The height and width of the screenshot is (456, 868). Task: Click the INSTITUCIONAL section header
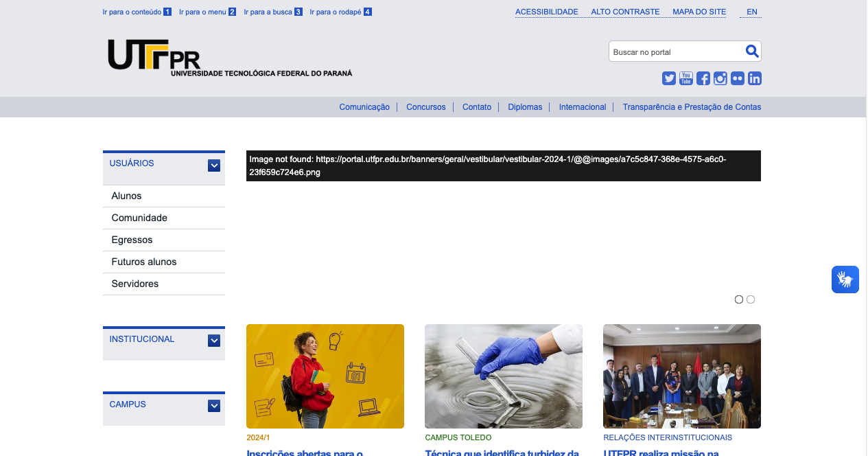click(142, 339)
